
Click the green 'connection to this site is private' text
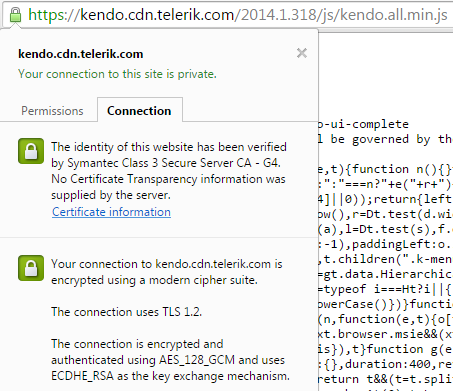(117, 74)
